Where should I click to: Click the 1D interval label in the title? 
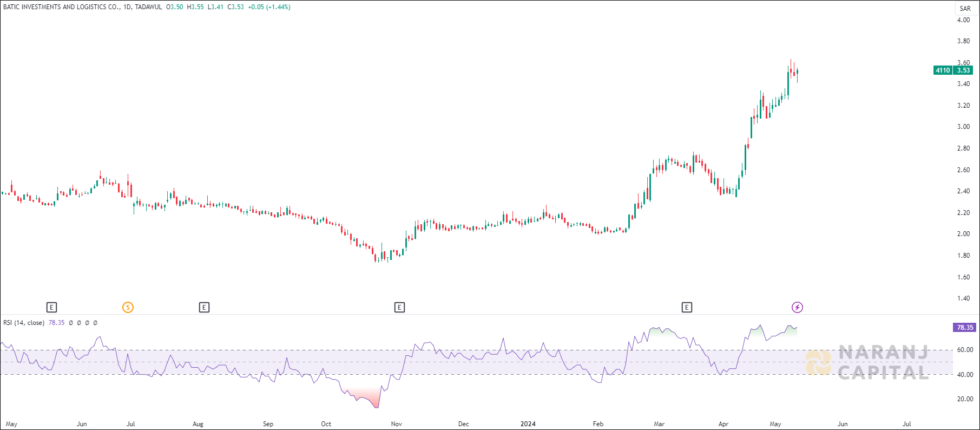[127, 7]
